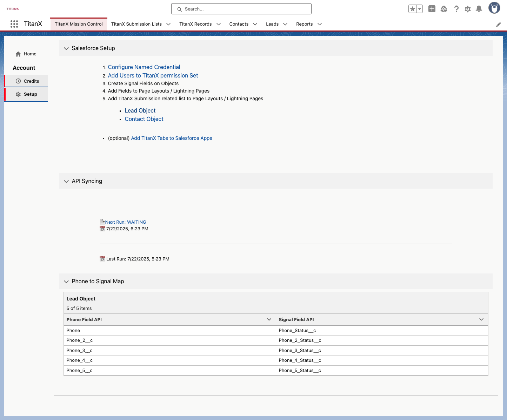Image resolution: width=507 pixels, height=420 pixels.
Task: Open the Setup gear icon in header
Action: click(x=468, y=9)
